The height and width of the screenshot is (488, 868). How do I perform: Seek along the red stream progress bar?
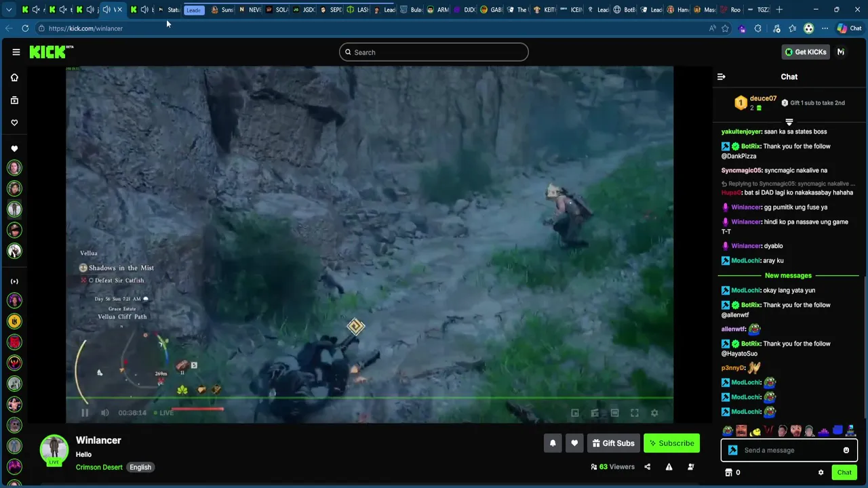point(198,409)
